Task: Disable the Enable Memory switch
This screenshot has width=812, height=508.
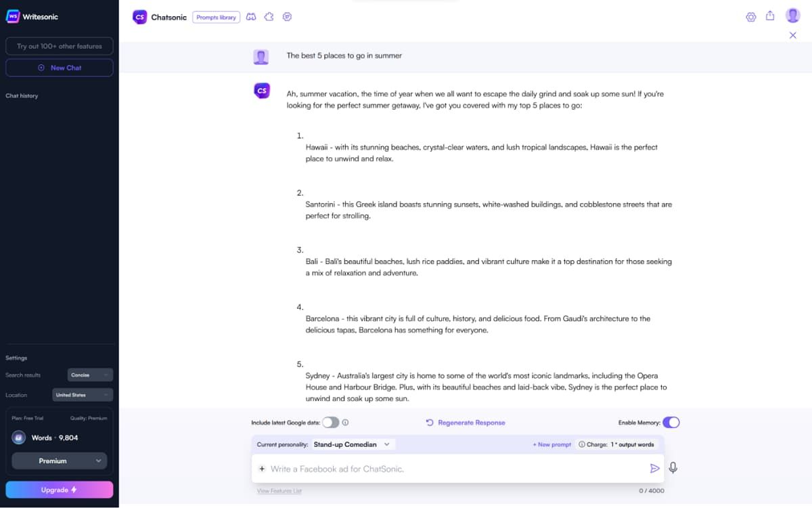Action: 670,422
